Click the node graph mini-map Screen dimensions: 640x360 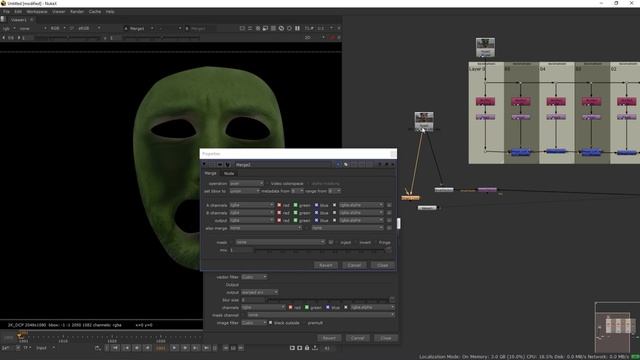pos(617,327)
